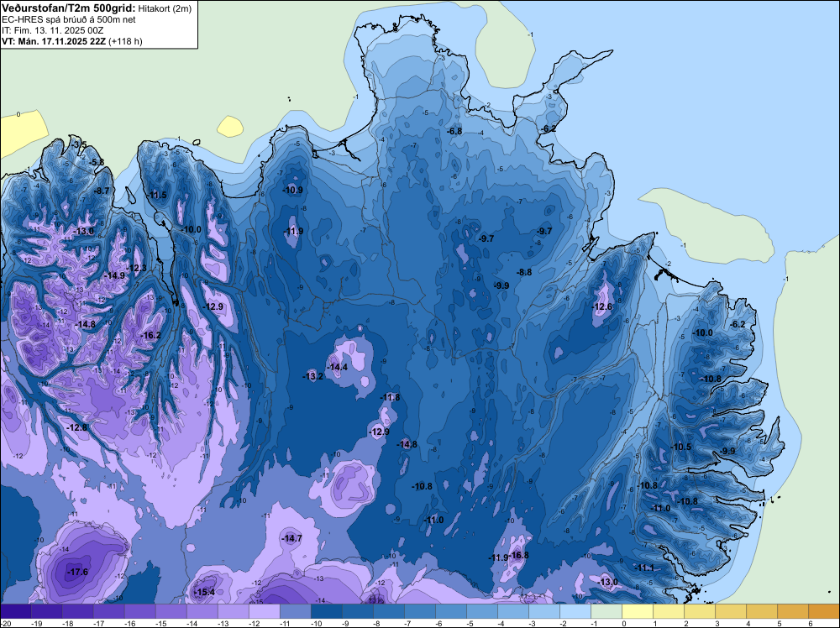Click the -10.9 temperature label
The width and height of the screenshot is (840, 628).
293,190
